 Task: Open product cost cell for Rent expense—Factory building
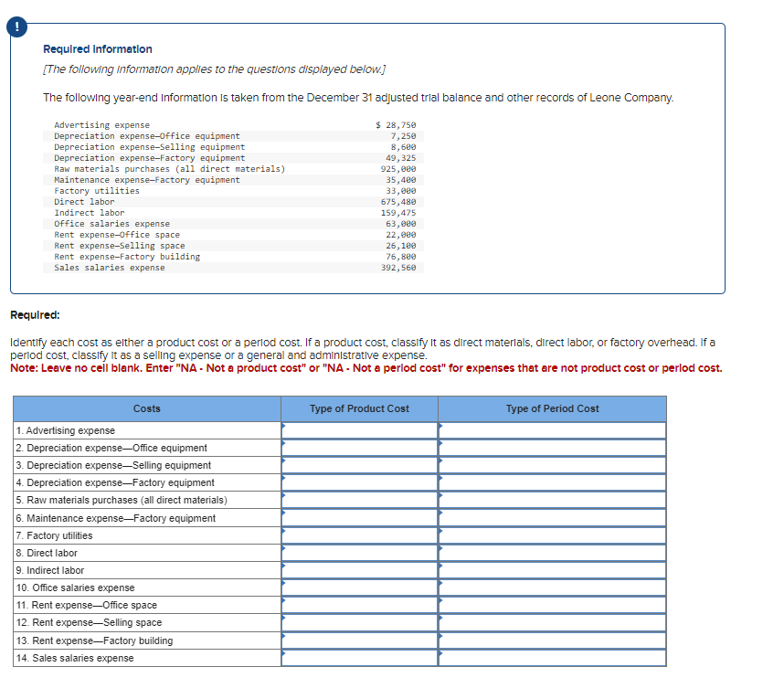(359, 640)
